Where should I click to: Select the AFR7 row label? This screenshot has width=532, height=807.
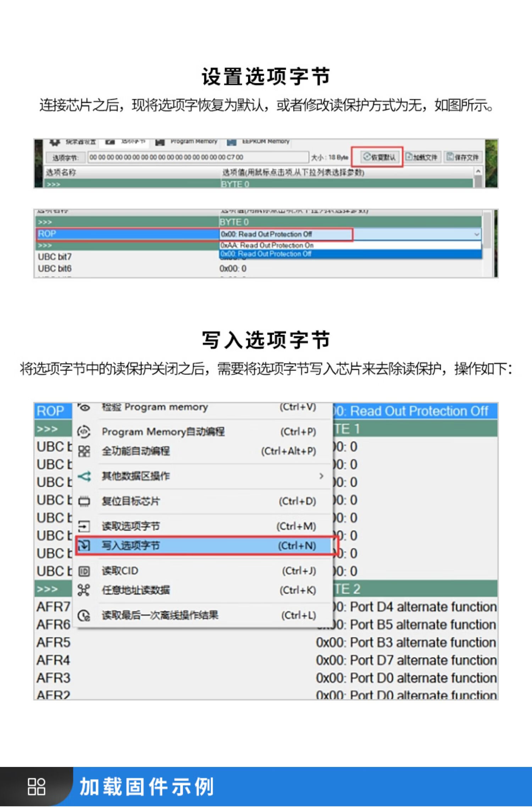tap(54, 607)
